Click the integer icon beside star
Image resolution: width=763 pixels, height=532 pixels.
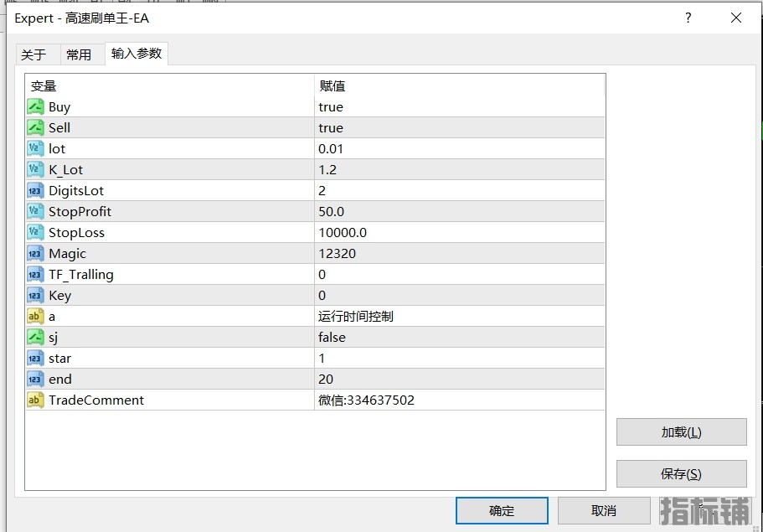[x=35, y=358]
